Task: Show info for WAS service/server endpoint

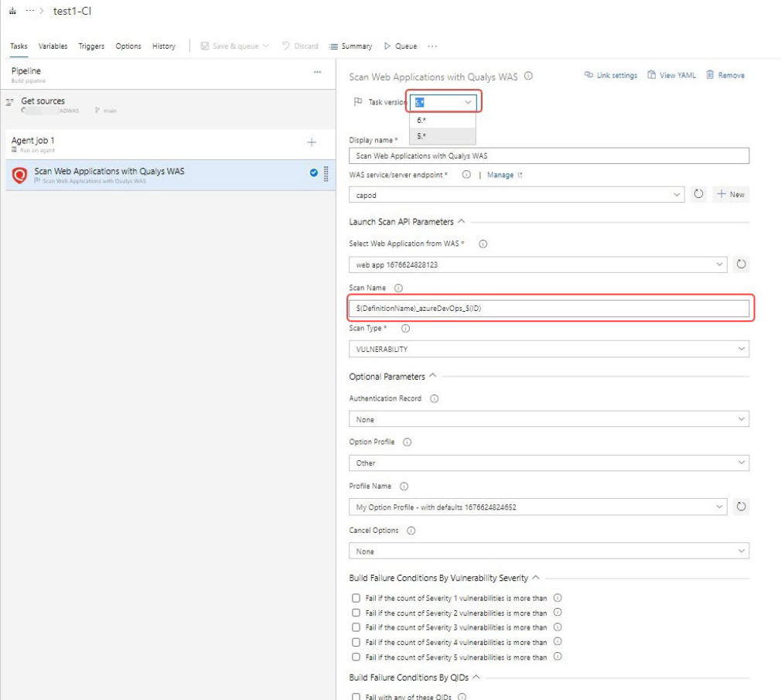Action: 466,174
